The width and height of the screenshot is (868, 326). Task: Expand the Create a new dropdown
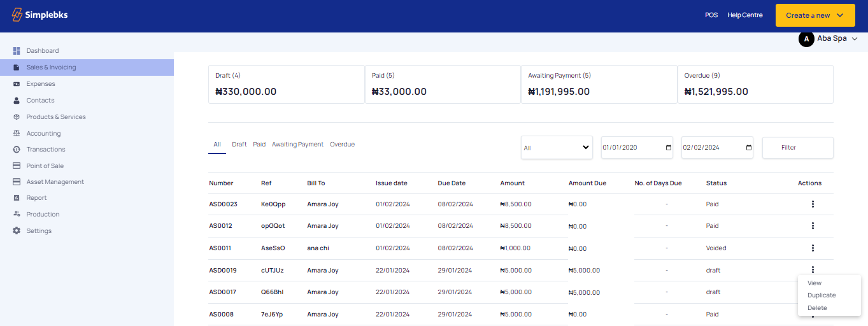[815, 15]
